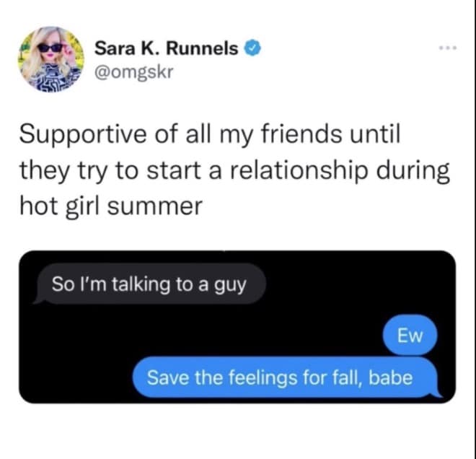476x459 pixels.
Task: Open the three-dot more options menu
Action: (x=448, y=48)
